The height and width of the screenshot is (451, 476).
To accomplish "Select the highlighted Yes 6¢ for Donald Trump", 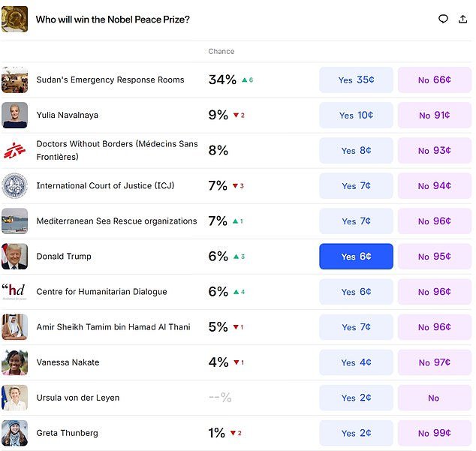I will 356,257.
